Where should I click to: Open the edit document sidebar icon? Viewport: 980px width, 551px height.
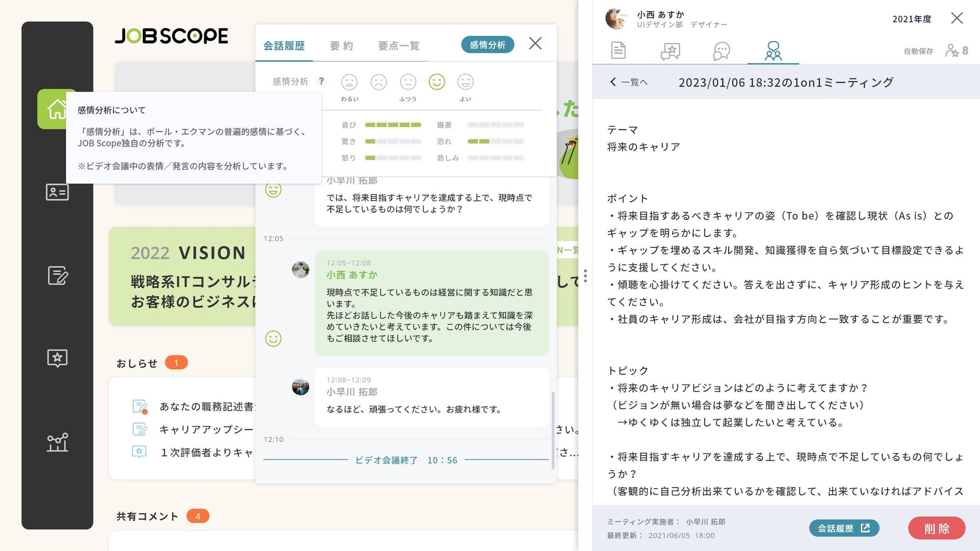[57, 275]
